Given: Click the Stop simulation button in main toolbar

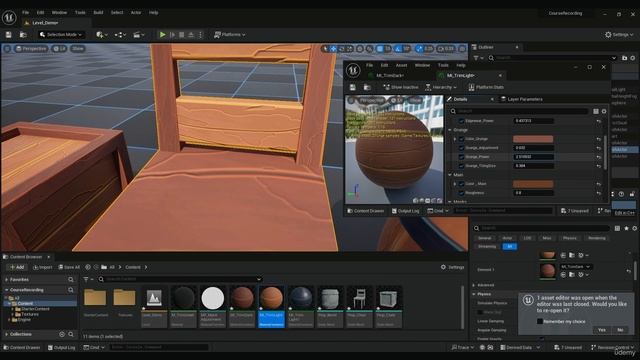Looking at the screenshot, I should (x=182, y=35).
